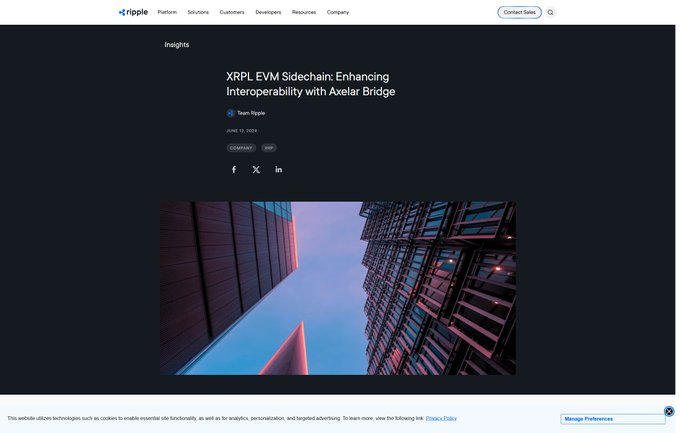Click the article title heading
The width and height of the screenshot is (680, 433).
point(311,84)
